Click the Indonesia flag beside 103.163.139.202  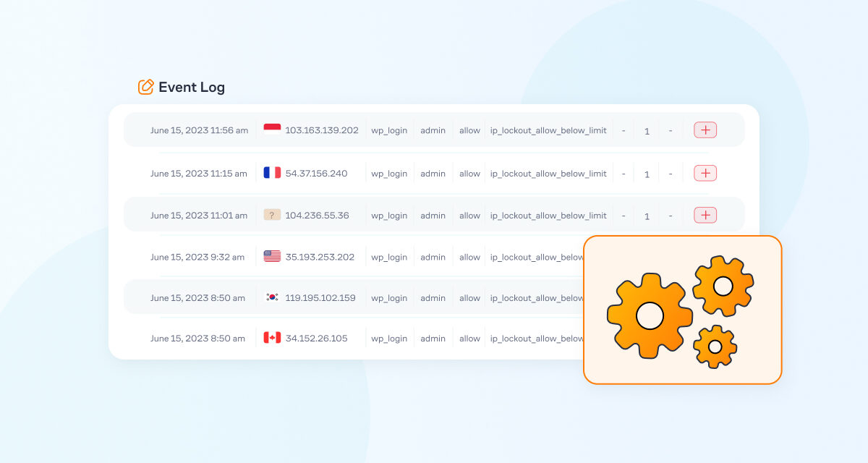point(272,130)
